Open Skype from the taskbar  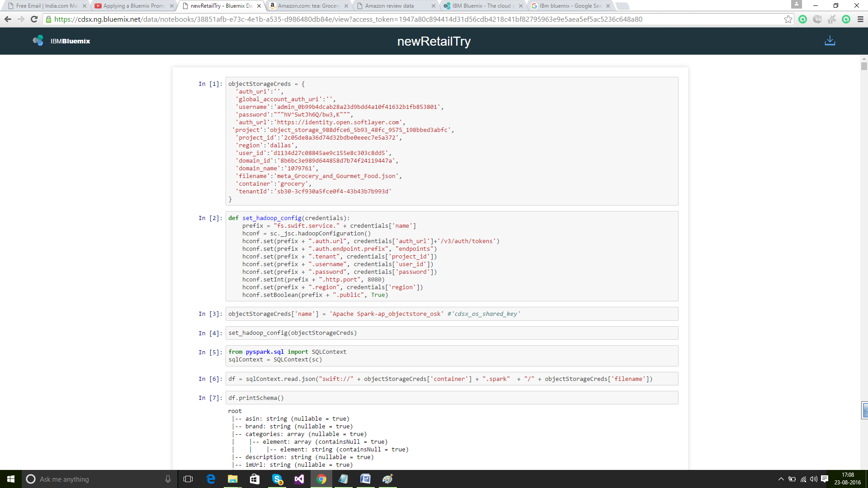click(277, 479)
